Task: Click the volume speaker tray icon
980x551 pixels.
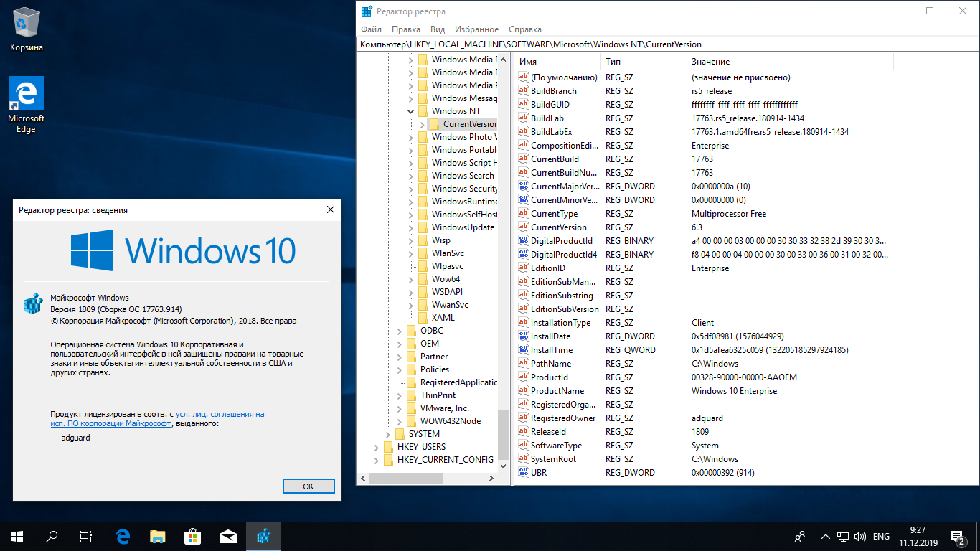Action: point(860,537)
